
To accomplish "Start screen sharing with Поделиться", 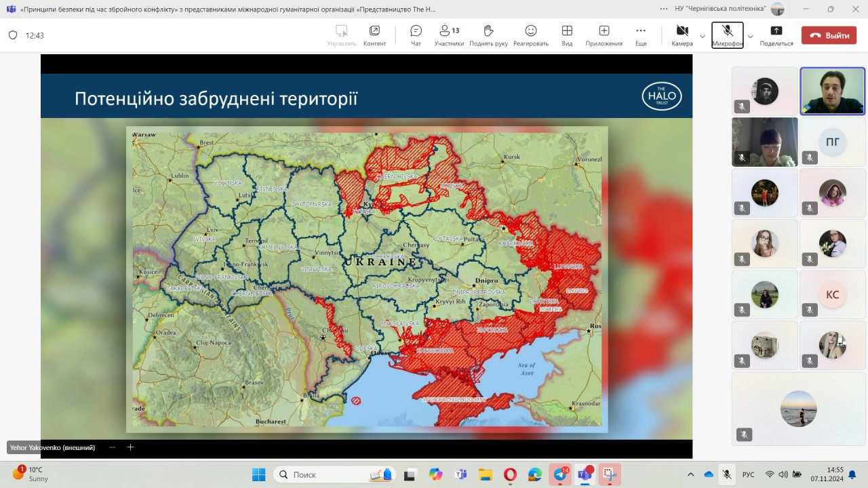I will click(x=776, y=35).
